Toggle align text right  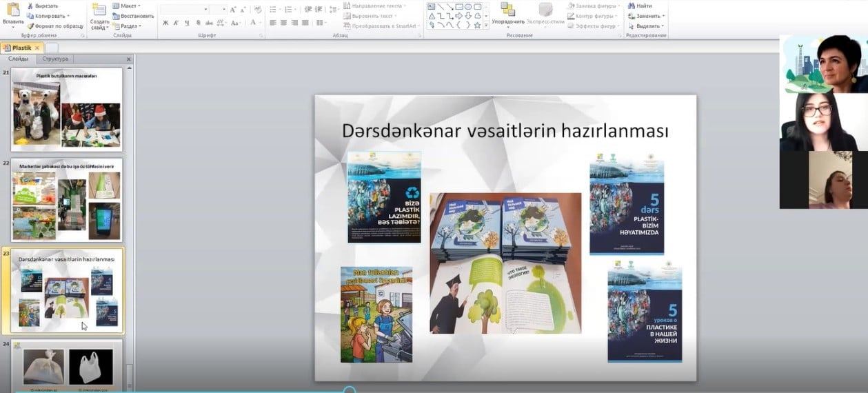tap(295, 23)
